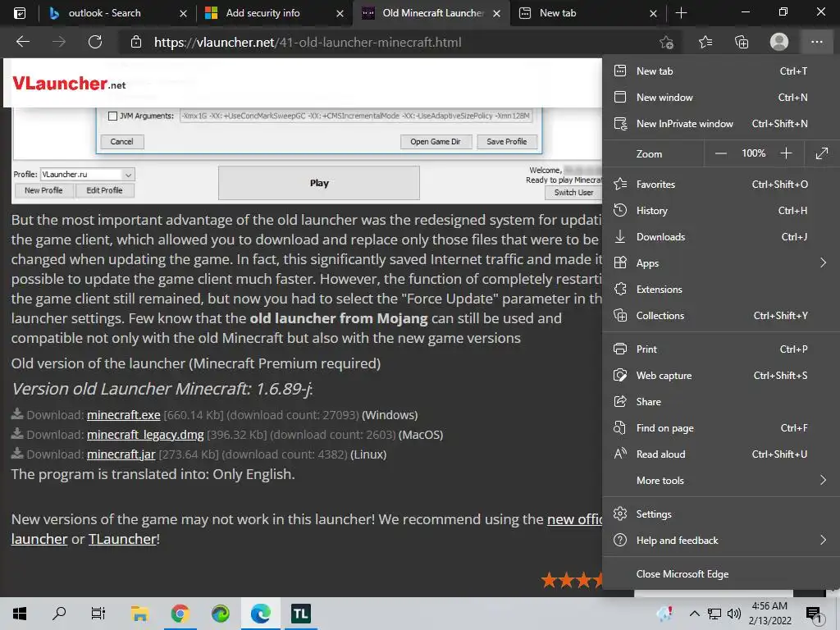Select Find on page
The image size is (840, 630).
[x=721, y=427]
